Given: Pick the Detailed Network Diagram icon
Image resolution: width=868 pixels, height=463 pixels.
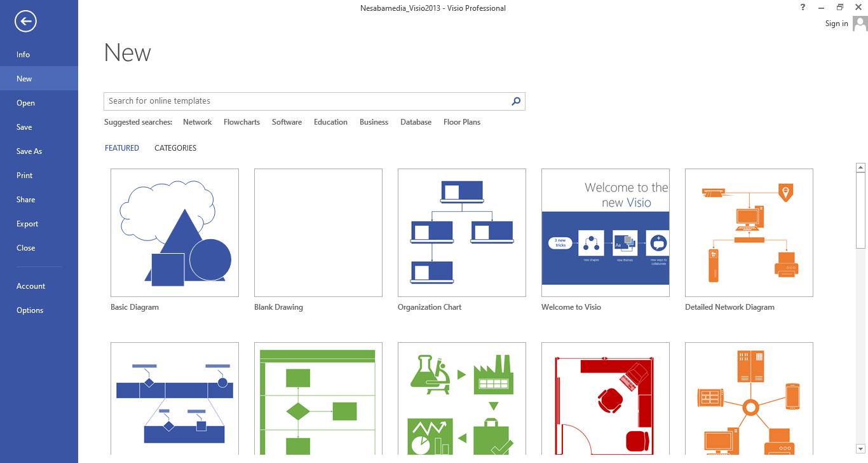Looking at the screenshot, I should coord(749,233).
